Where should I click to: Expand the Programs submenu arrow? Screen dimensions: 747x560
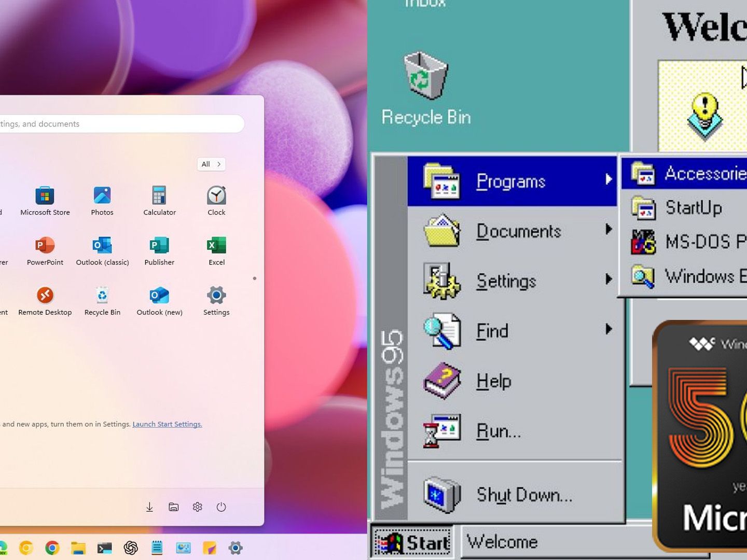click(x=608, y=179)
